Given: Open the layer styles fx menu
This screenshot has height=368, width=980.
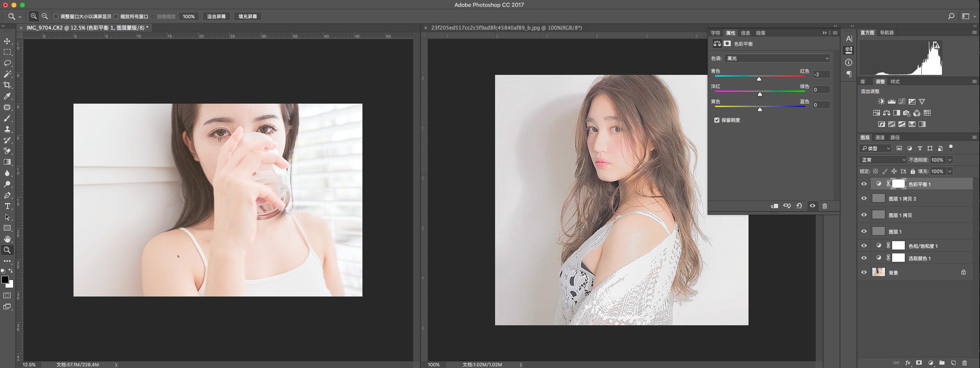Looking at the screenshot, I should (x=908, y=363).
